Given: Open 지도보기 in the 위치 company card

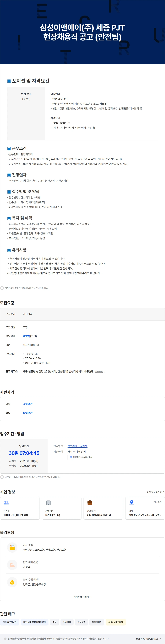Looking at the screenshot, I should pyautogui.click(x=157, y=502).
